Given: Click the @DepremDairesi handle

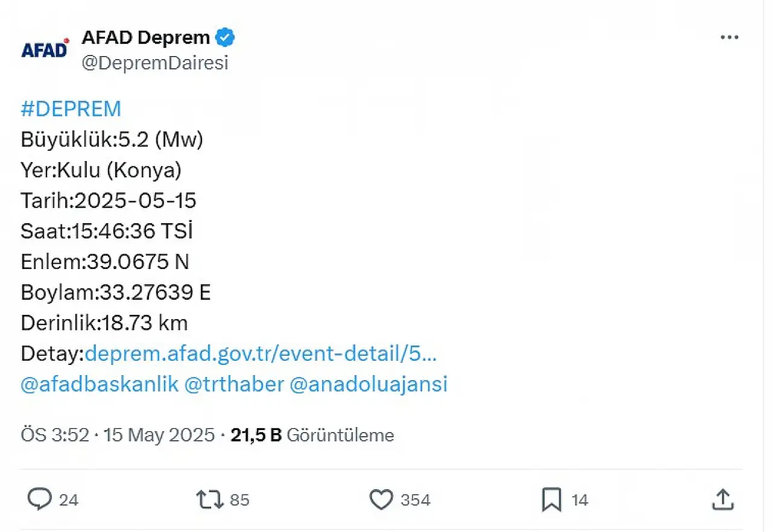Looking at the screenshot, I should point(155,63).
